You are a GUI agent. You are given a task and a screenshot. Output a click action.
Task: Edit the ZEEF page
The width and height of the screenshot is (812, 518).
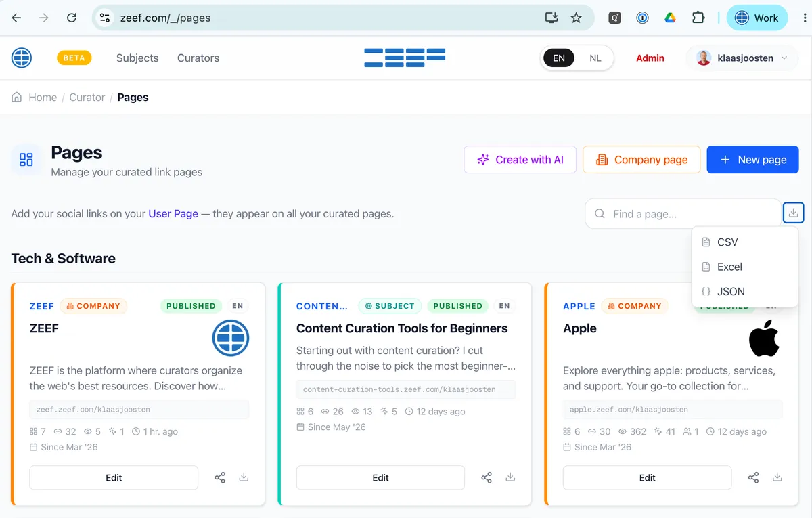(x=114, y=478)
